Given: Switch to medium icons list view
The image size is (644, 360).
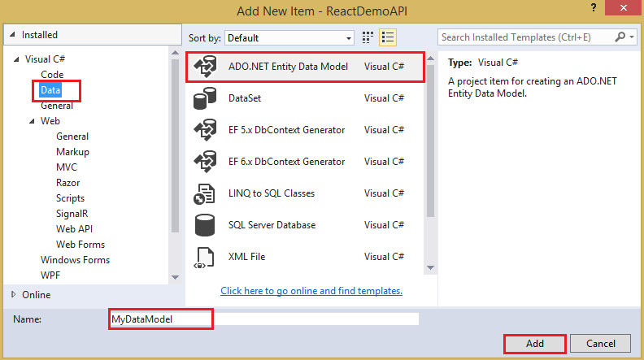Looking at the screenshot, I should [x=387, y=37].
